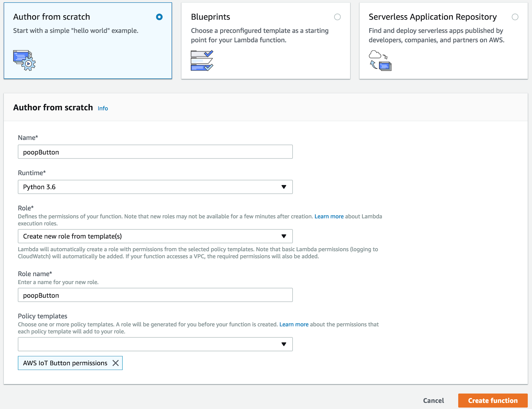The image size is (532, 409).
Task: Open the Runtime Python 3.6 dropdown
Action: (155, 187)
